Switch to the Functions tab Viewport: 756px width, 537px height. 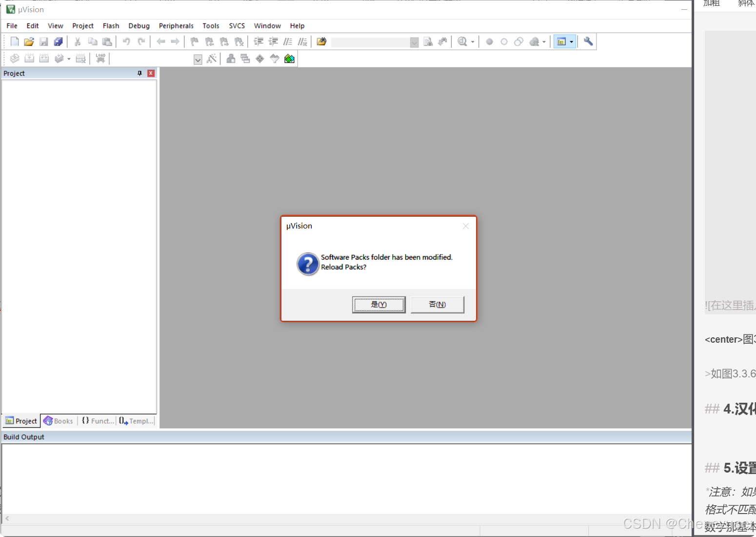click(x=98, y=421)
